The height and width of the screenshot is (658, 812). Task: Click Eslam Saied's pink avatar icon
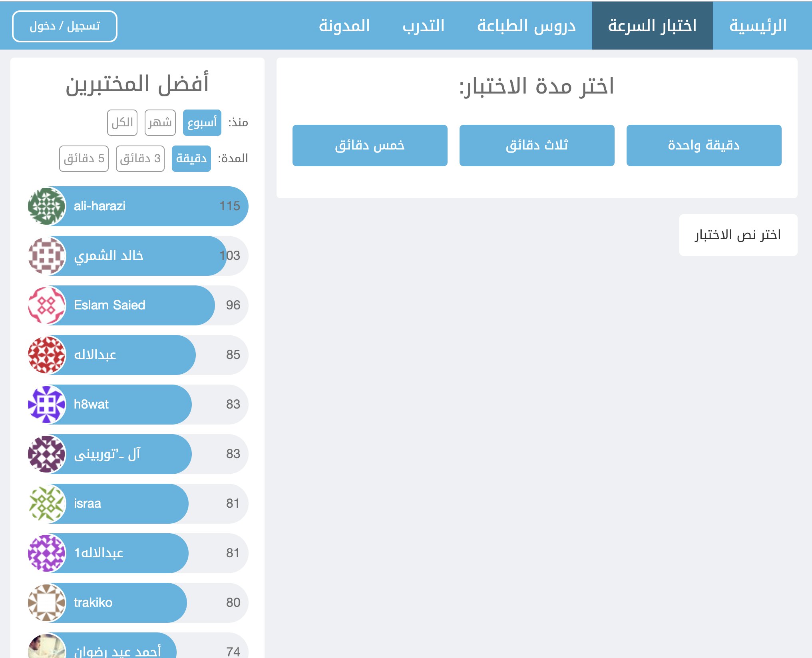(47, 305)
